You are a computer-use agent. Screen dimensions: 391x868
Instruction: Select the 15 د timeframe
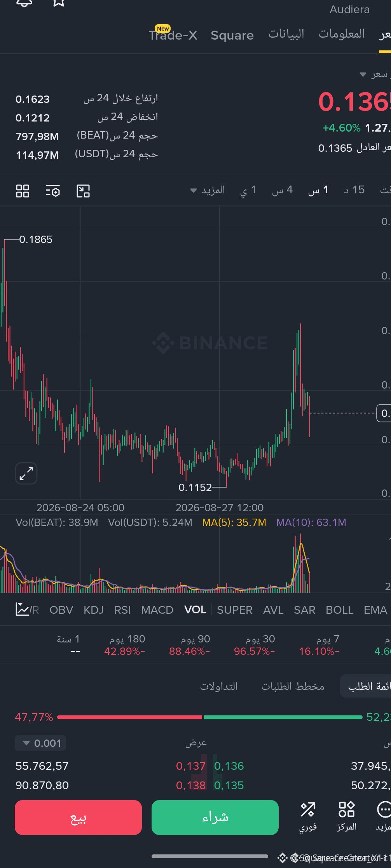pyautogui.click(x=354, y=190)
